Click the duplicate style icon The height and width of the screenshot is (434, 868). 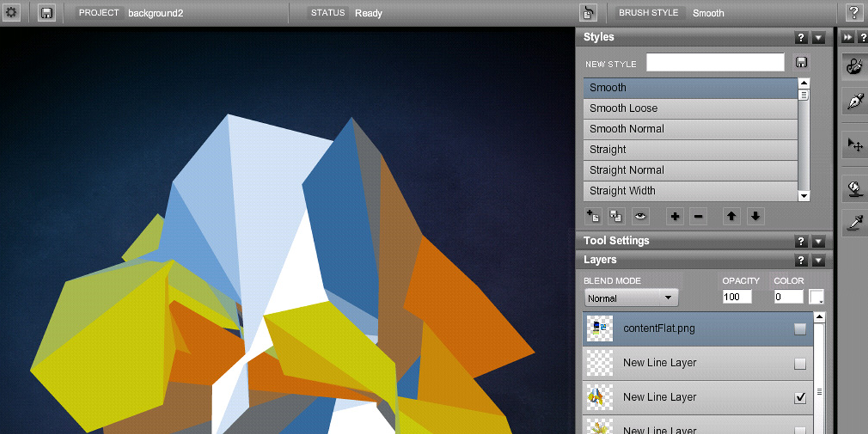[616, 216]
